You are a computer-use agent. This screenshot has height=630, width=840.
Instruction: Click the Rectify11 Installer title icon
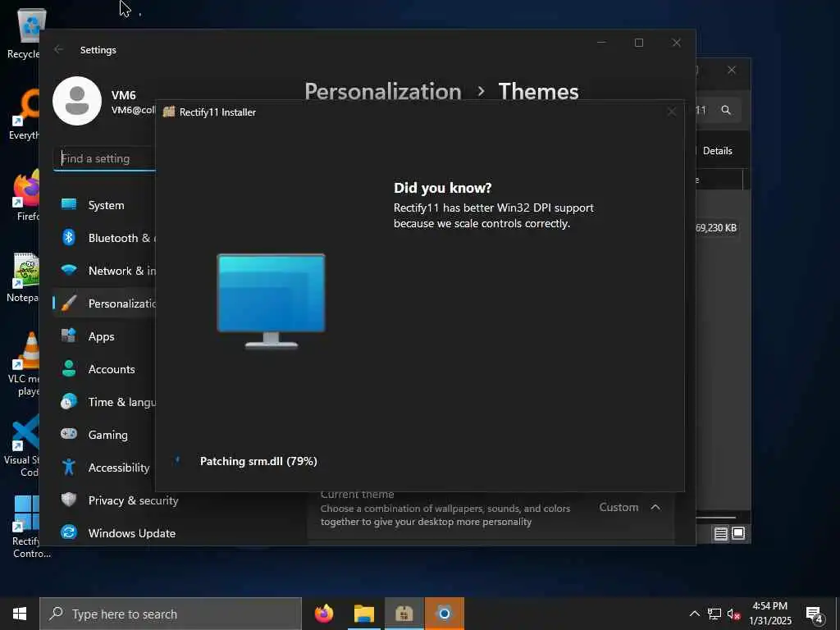tap(169, 112)
